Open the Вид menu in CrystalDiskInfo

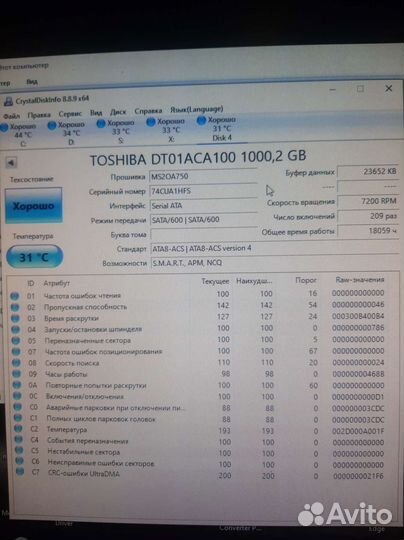[96, 113]
